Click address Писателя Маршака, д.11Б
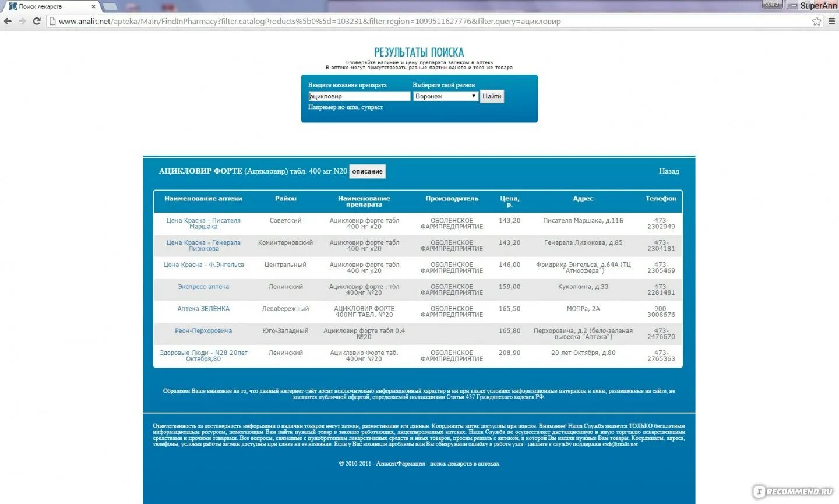This screenshot has height=504, width=839. point(583,221)
